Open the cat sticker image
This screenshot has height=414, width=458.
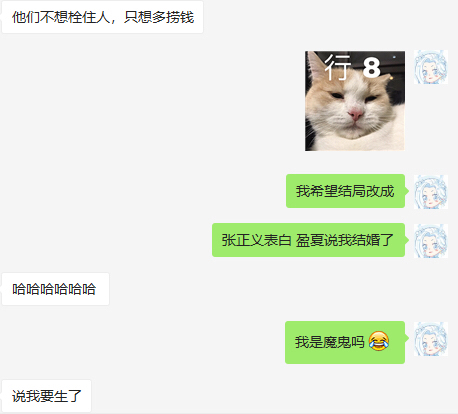coord(355,101)
